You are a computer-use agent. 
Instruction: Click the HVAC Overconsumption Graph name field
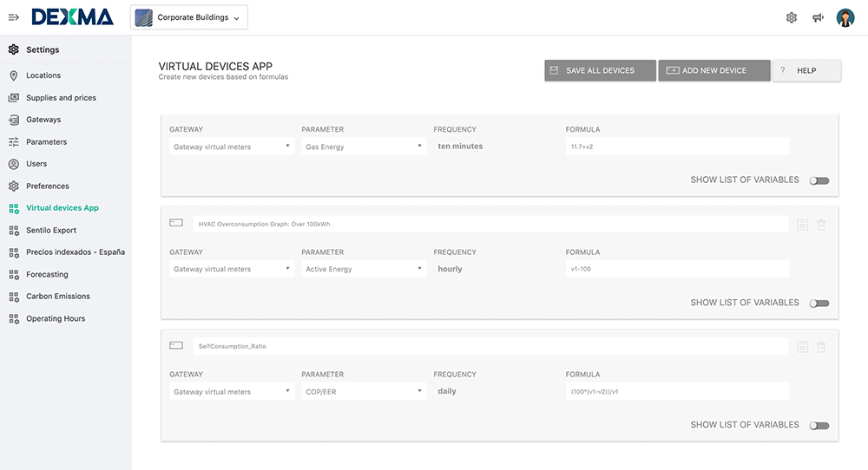click(x=490, y=224)
